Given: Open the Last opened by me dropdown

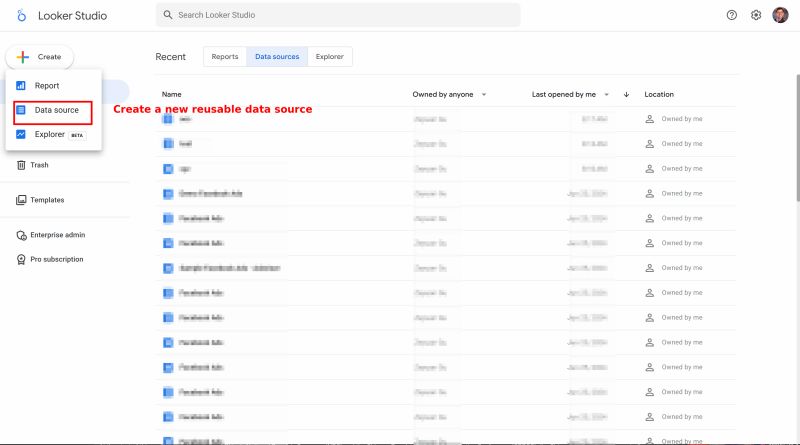Looking at the screenshot, I should click(570, 94).
